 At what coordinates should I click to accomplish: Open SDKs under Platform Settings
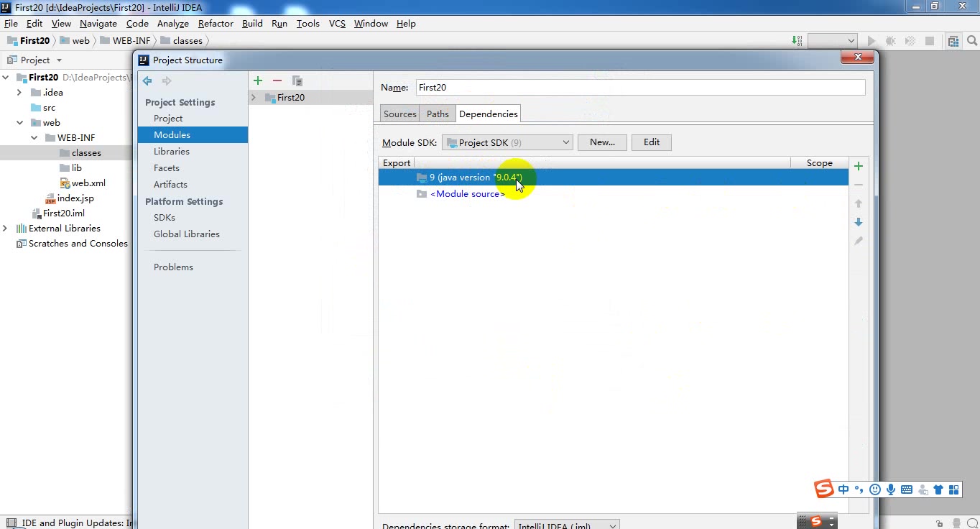[x=193, y=218]
